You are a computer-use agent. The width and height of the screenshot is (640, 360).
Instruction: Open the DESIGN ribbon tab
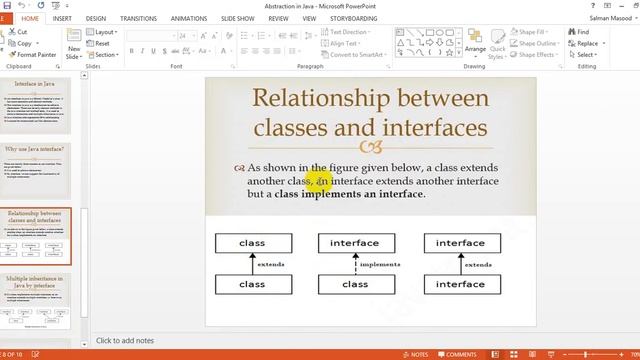96,18
